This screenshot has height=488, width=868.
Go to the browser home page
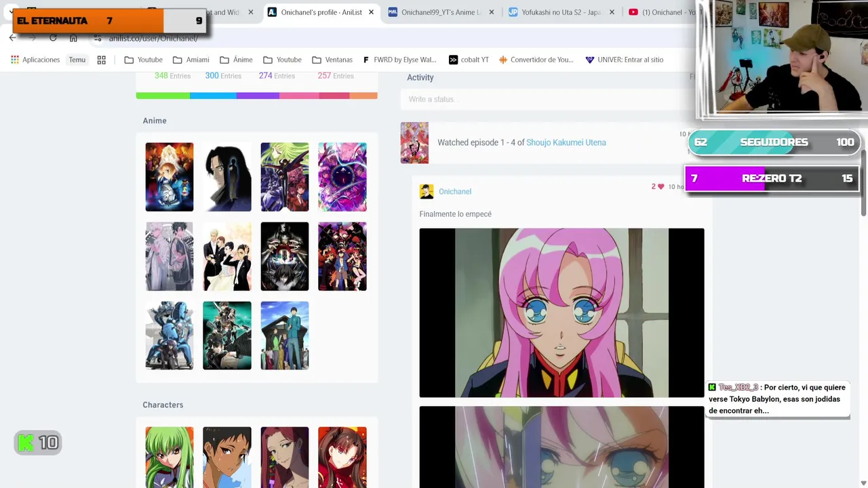[73, 38]
